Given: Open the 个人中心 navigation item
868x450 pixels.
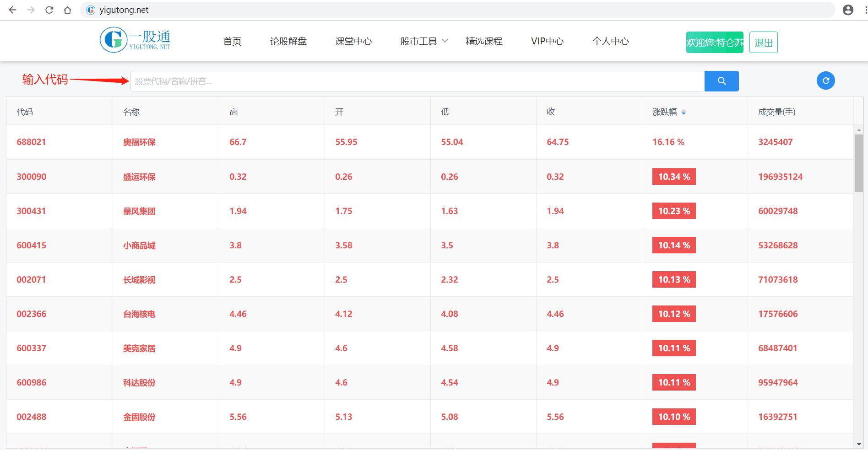Looking at the screenshot, I should pyautogui.click(x=611, y=41).
